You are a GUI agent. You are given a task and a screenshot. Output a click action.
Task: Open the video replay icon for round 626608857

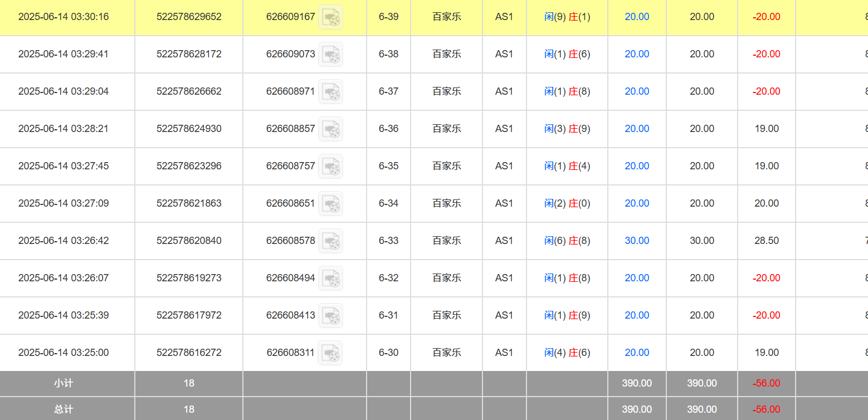click(331, 129)
